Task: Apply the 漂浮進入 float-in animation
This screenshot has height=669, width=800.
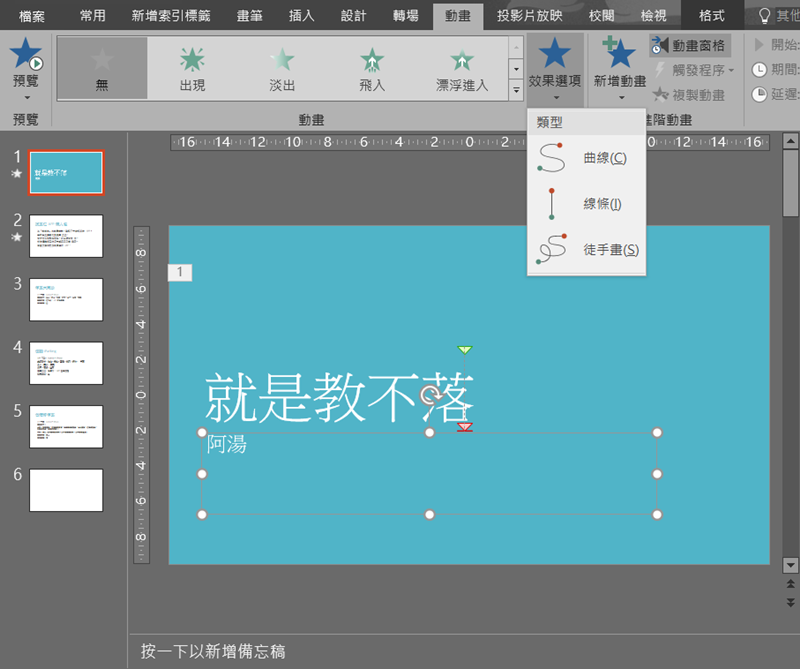Action: pyautogui.click(x=462, y=68)
